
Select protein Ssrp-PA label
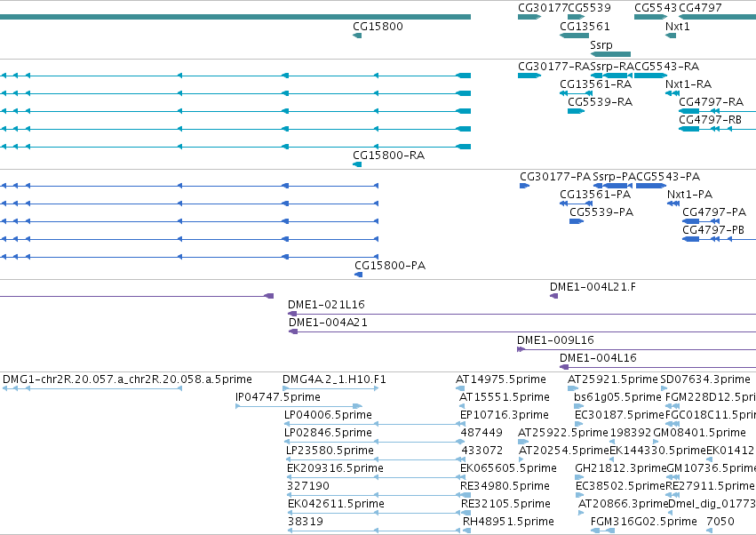point(614,177)
